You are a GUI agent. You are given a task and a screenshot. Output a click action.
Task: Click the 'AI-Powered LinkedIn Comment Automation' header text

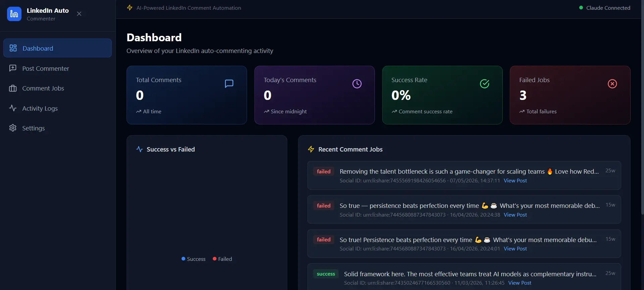tap(189, 8)
